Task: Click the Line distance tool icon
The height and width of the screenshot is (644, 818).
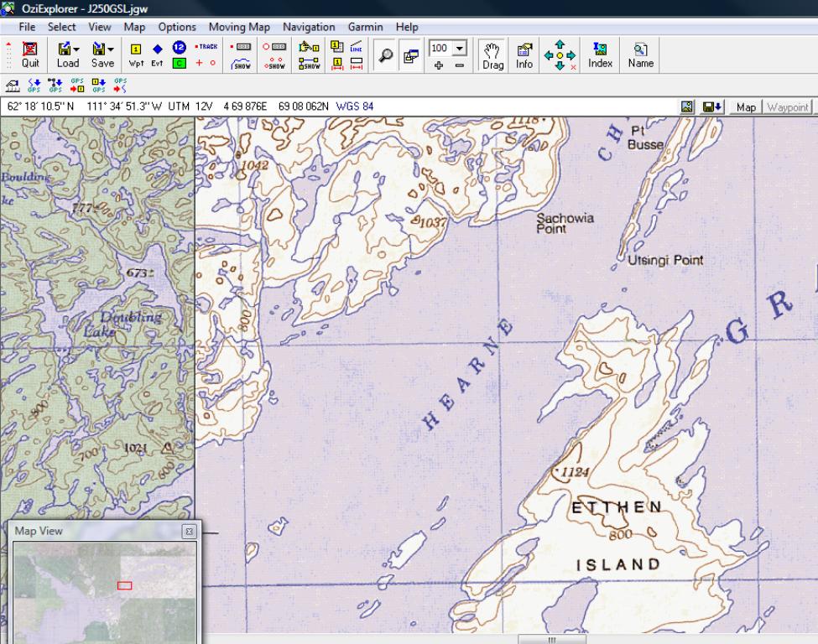Action: click(x=357, y=47)
